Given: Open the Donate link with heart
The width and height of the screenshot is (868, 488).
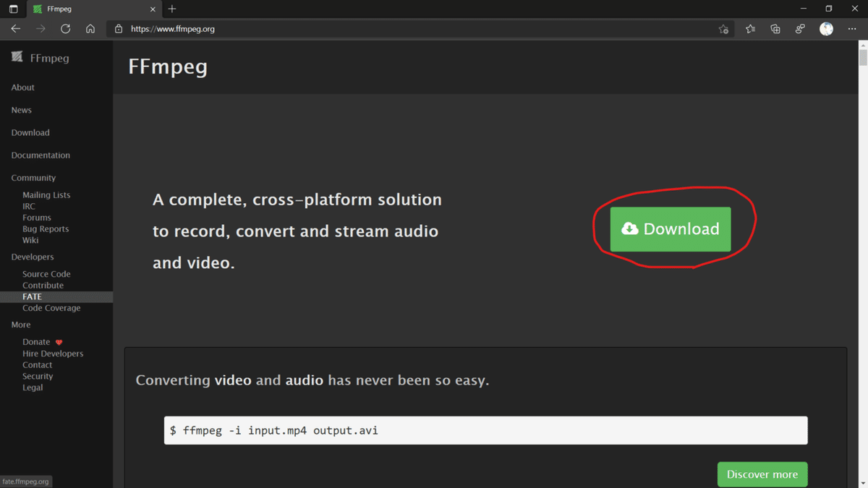Looking at the screenshot, I should tap(42, 342).
